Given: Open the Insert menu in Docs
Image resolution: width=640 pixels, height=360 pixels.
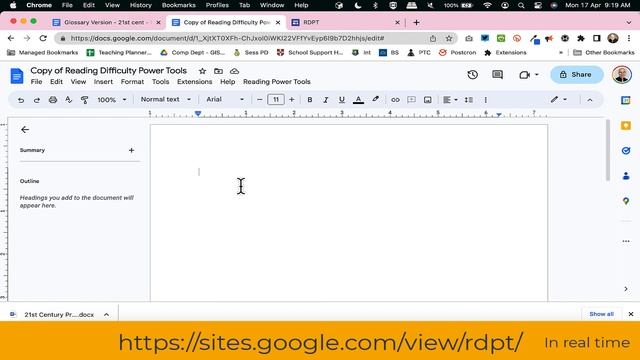Looking at the screenshot, I should [103, 82].
